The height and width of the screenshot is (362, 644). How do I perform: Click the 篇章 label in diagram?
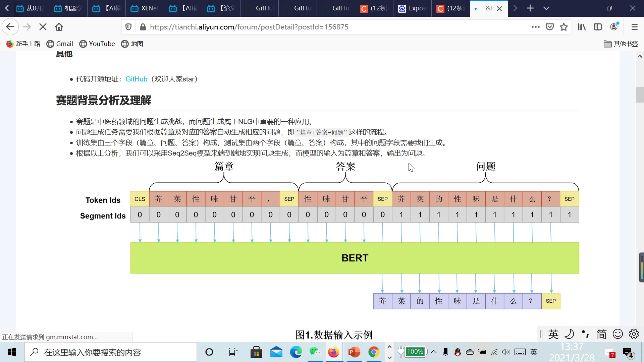tap(224, 166)
